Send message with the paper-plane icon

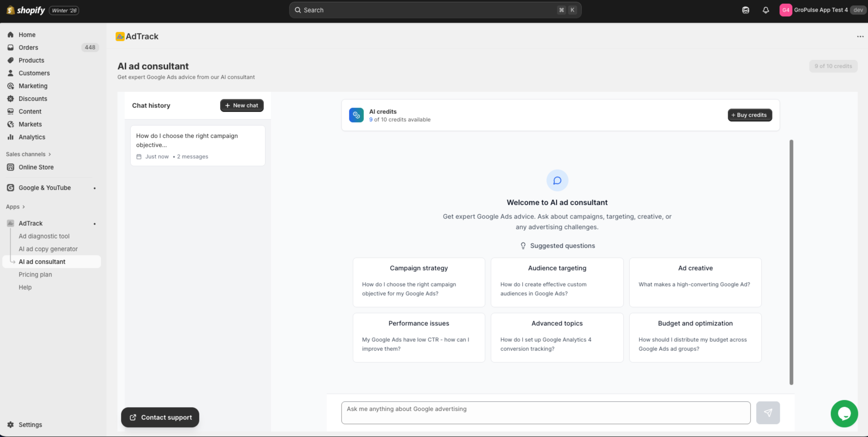pyautogui.click(x=768, y=413)
